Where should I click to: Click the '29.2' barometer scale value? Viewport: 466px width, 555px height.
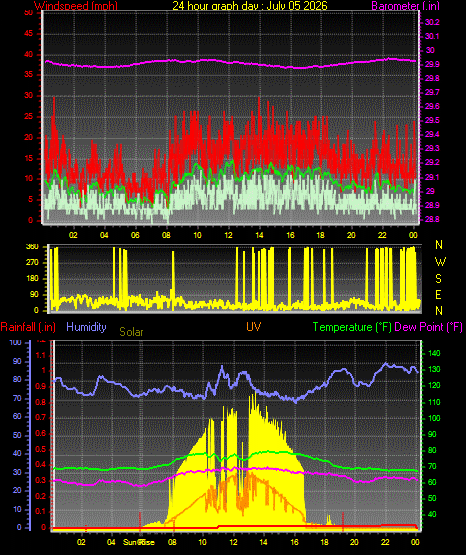tap(432, 162)
